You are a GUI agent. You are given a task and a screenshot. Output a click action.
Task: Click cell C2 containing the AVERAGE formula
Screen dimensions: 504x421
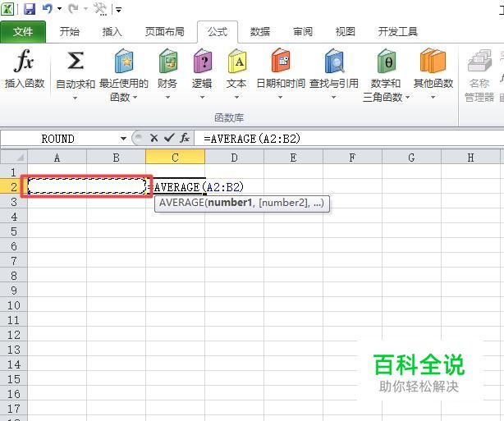tap(175, 186)
